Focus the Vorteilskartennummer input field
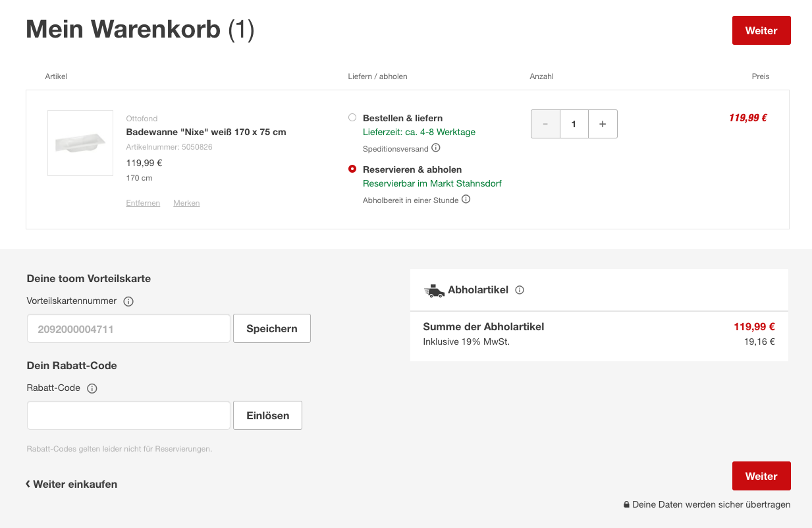Image resolution: width=812 pixels, height=528 pixels. (x=128, y=328)
